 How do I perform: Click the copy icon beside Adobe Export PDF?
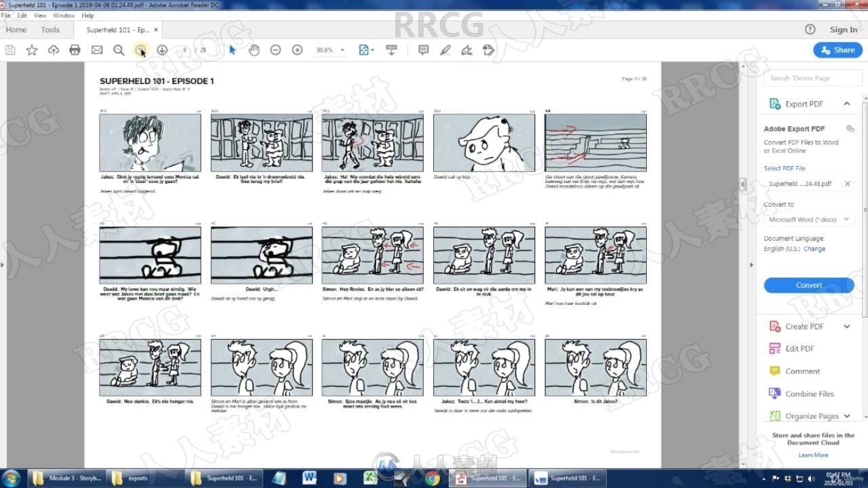pos(850,129)
